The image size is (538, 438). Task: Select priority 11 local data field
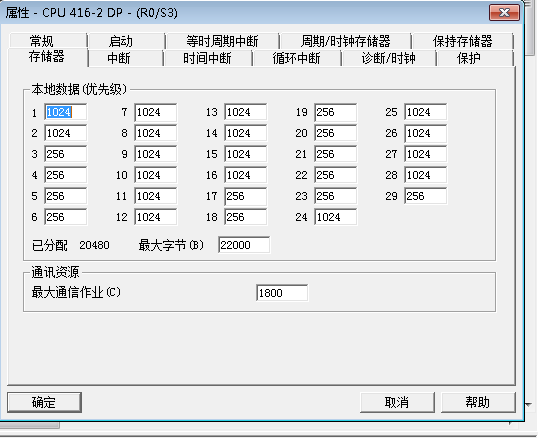pyautogui.click(x=155, y=196)
